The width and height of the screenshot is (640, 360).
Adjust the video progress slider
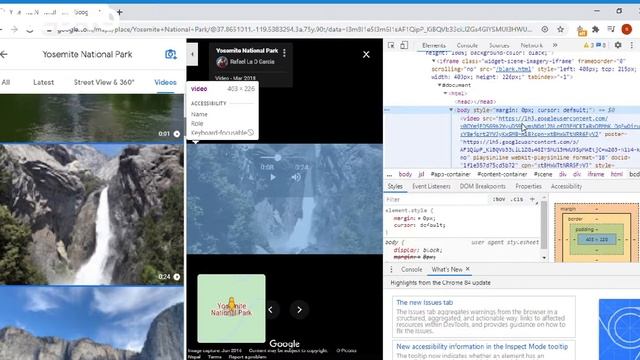click(x=278, y=158)
